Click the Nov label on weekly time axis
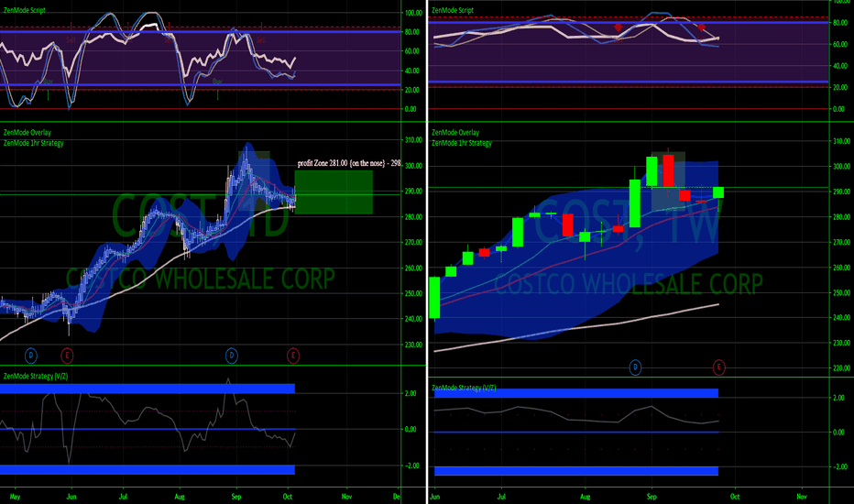The width and height of the screenshot is (854, 504). tap(802, 497)
